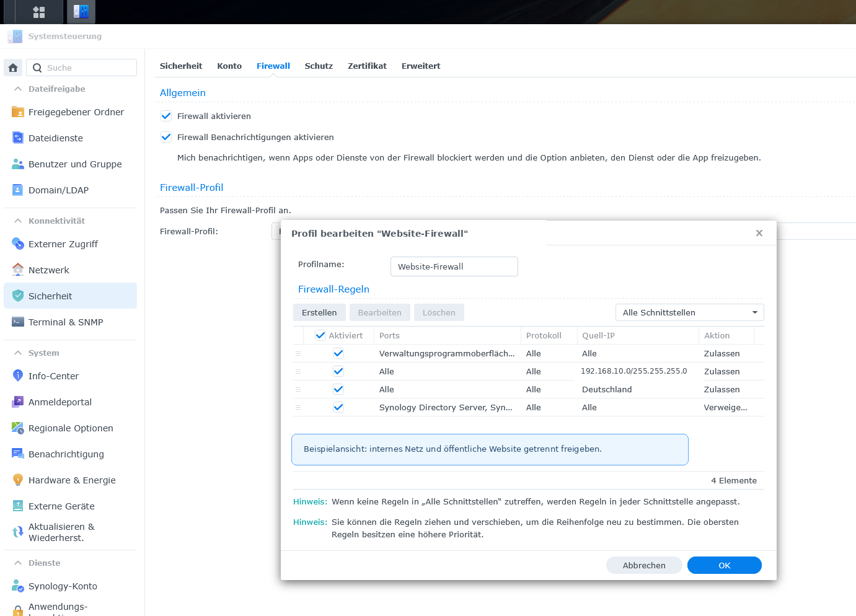Image resolution: width=856 pixels, height=616 pixels.
Task: Click the Suche search field
Action: [x=81, y=68]
